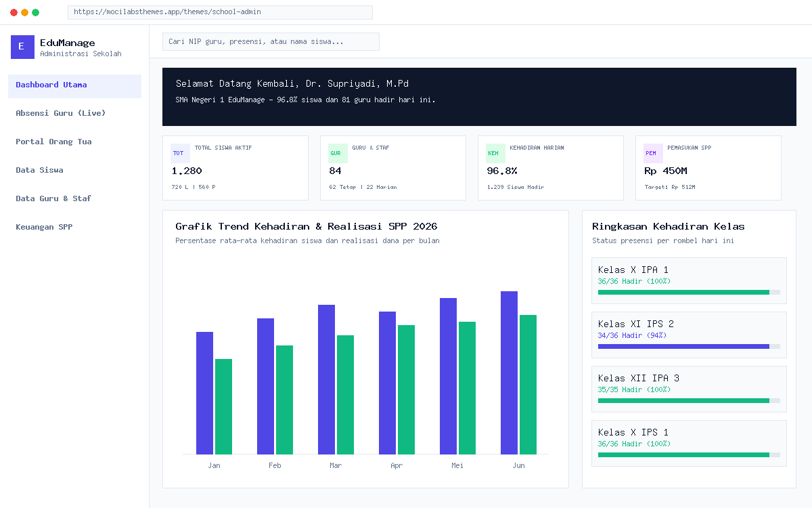Click the "Target: Rp 512M" text
This screenshot has height=508, width=812.
tap(670, 187)
